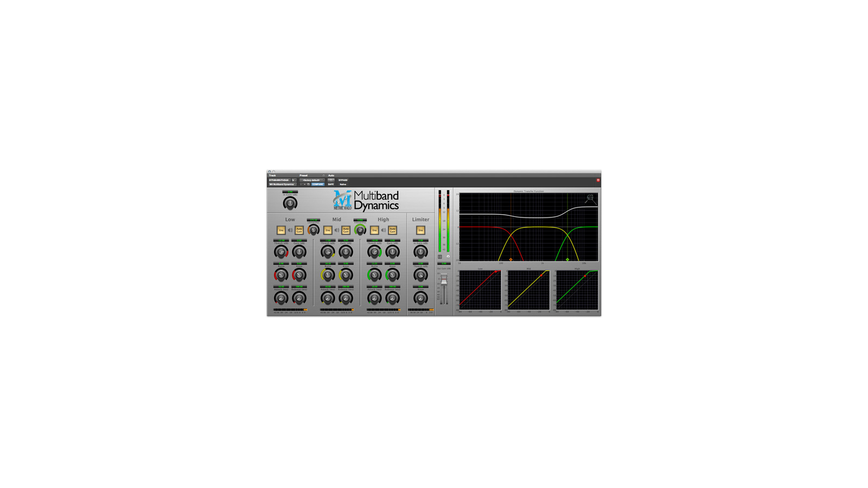
Task: Toggle the Limiter Ena button
Action: [x=420, y=230]
